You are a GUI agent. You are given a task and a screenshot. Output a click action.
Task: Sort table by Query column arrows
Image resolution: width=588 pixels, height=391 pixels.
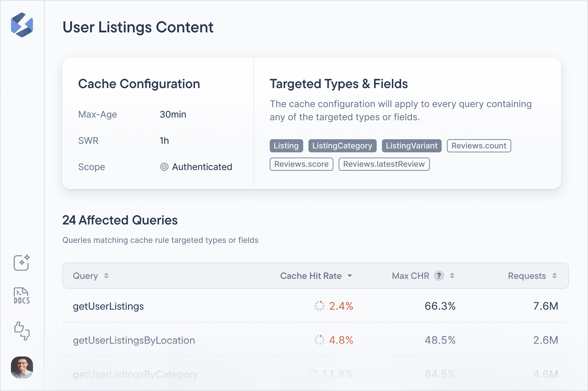pyautogui.click(x=106, y=276)
